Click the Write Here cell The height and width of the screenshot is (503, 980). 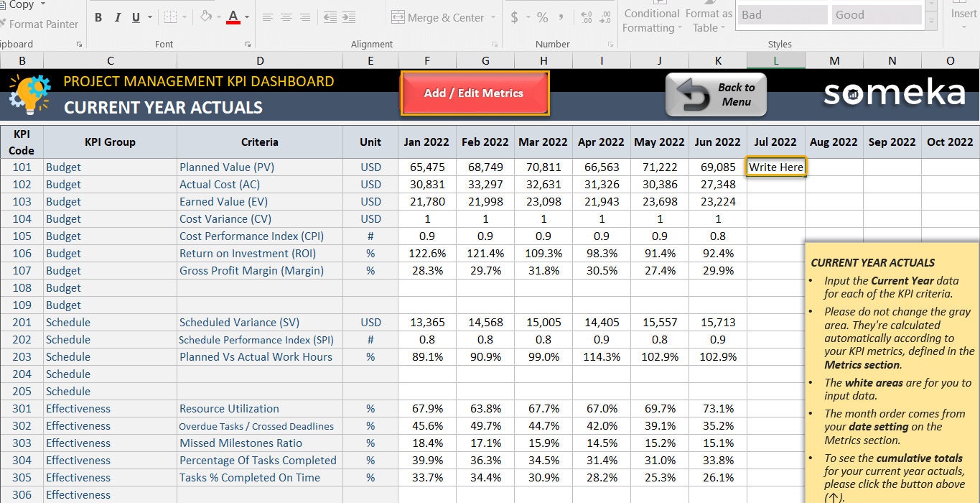click(776, 167)
